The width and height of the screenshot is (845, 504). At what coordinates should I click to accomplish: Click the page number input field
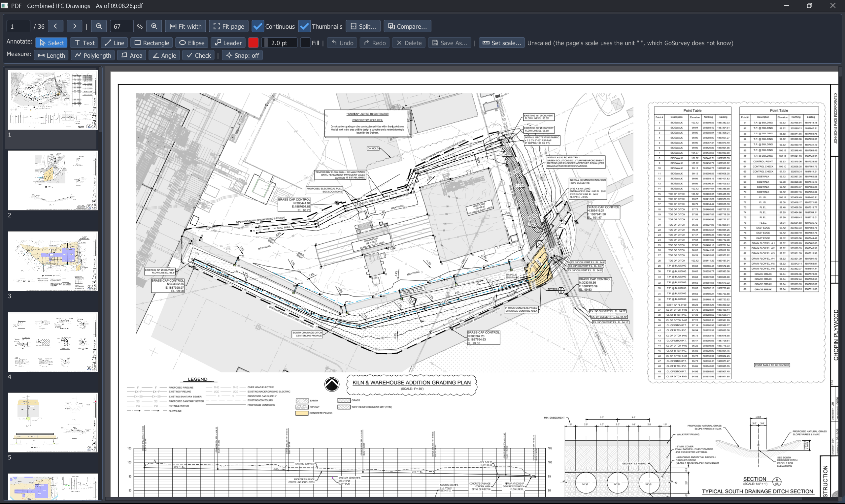pos(18,26)
